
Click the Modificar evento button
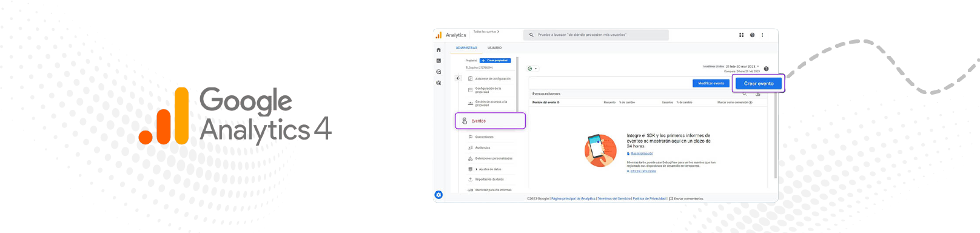coord(711,83)
